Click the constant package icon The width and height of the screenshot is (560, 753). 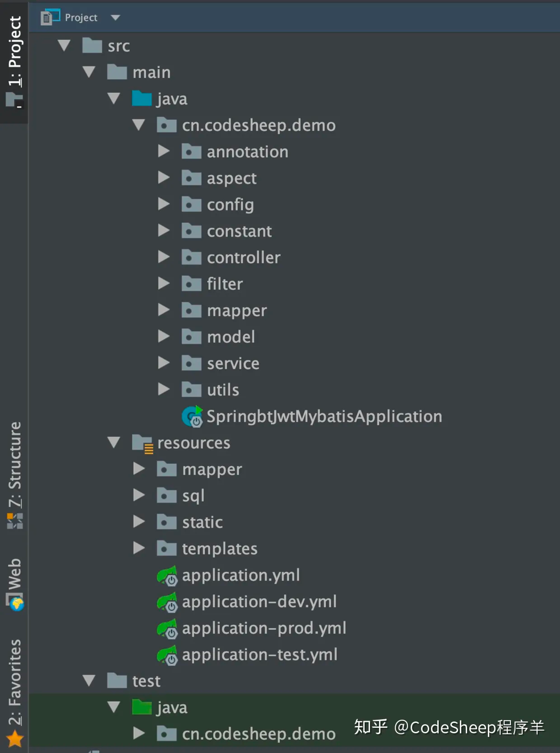coord(192,231)
